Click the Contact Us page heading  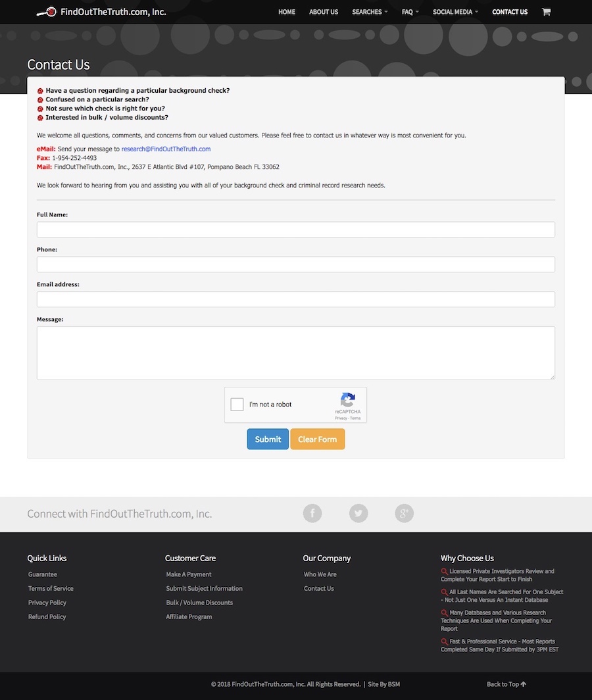tap(59, 64)
